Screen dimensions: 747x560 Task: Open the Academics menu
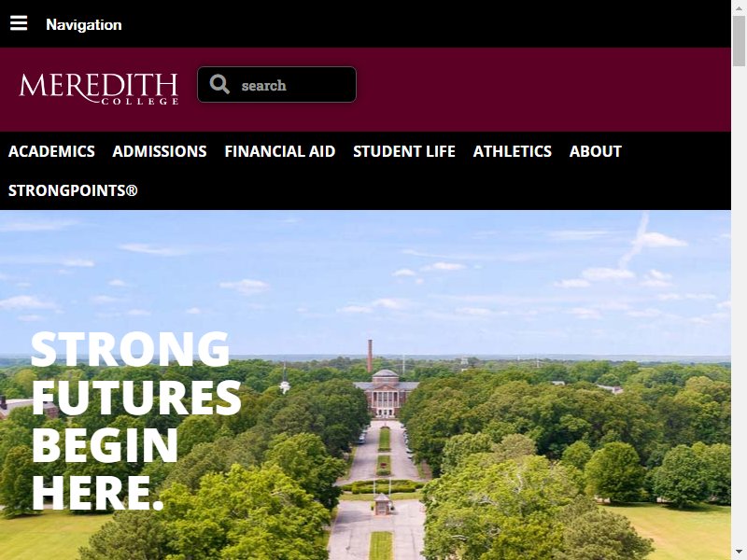[51, 151]
